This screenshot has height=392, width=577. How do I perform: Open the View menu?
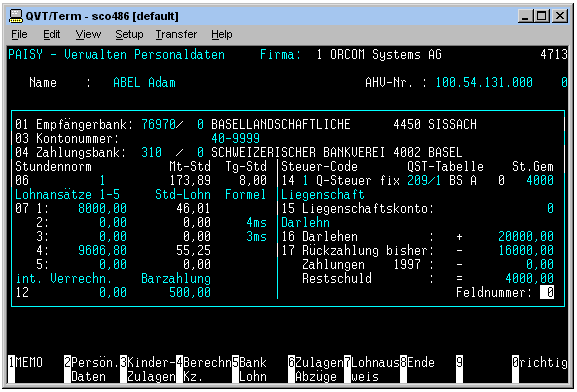(x=88, y=34)
